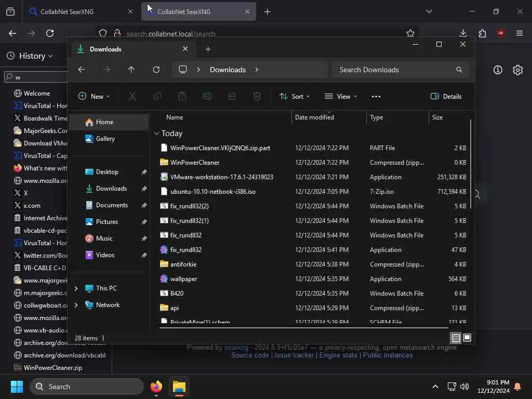
Task: Click the Issue tracker link
Action: tap(294, 355)
